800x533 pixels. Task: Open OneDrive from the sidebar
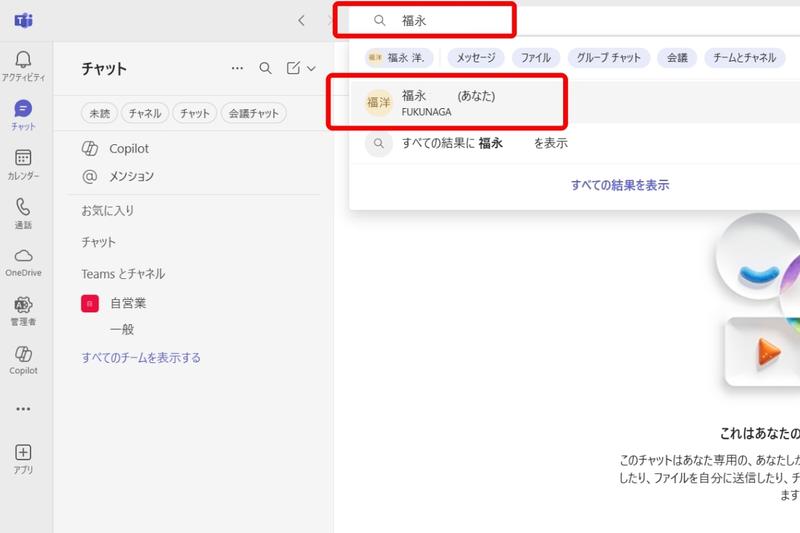[x=23, y=262]
